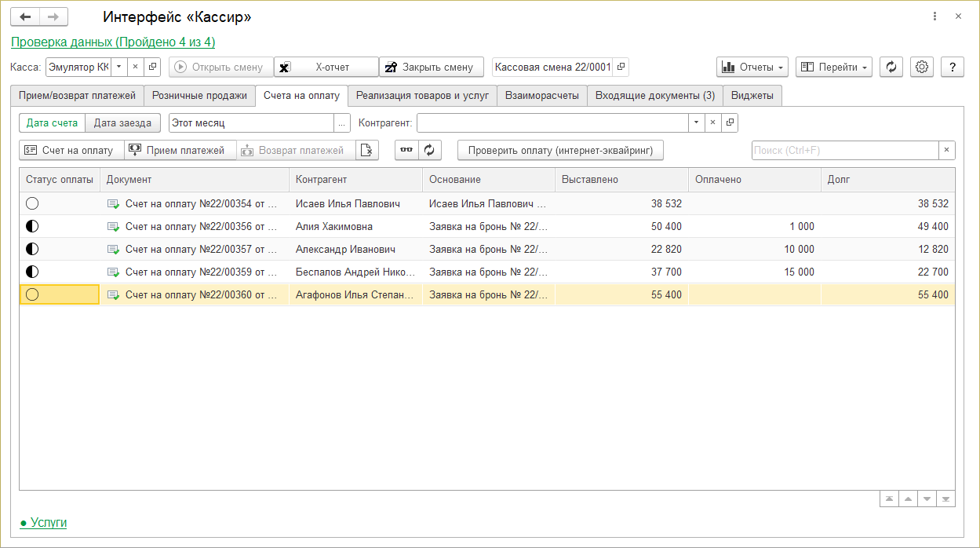Open settings gear icon
This screenshot has width=980, height=548.
coord(922,67)
